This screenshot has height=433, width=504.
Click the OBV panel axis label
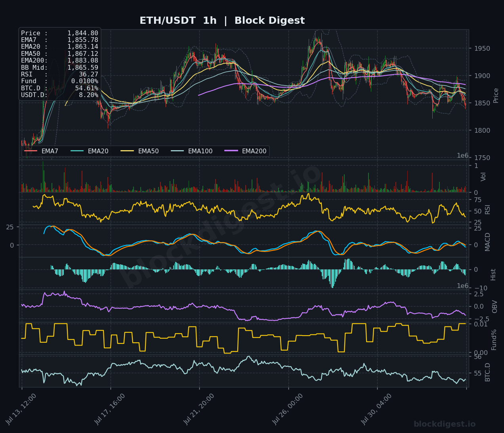(x=495, y=307)
